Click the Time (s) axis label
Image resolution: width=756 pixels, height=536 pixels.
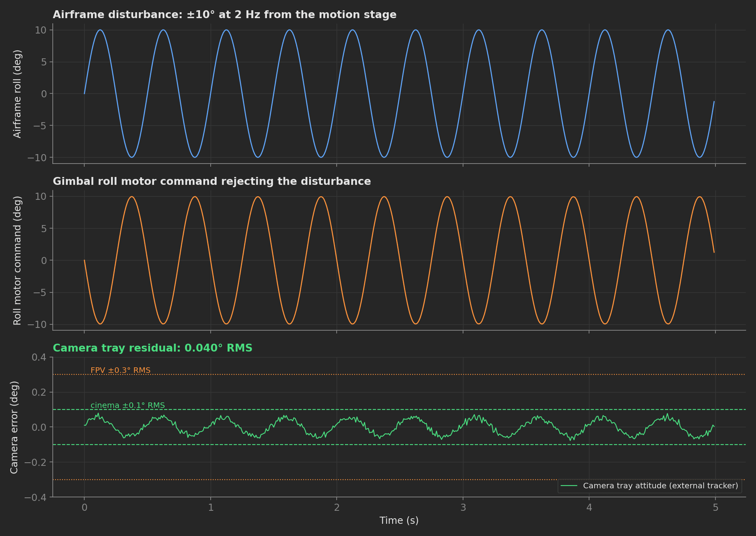click(399, 520)
